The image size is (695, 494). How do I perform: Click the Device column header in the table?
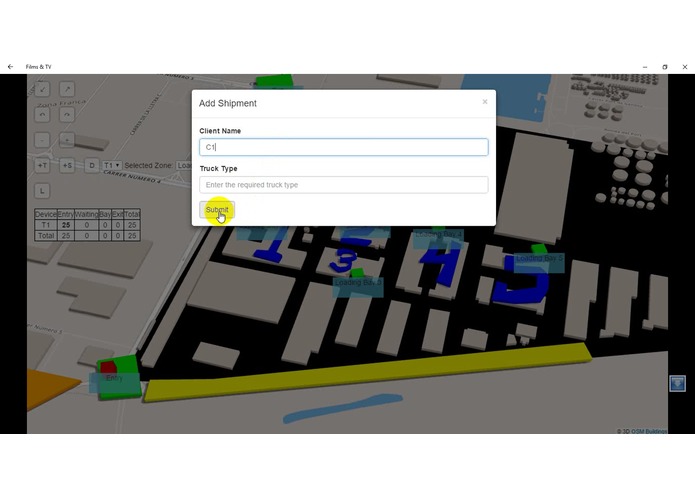46,214
